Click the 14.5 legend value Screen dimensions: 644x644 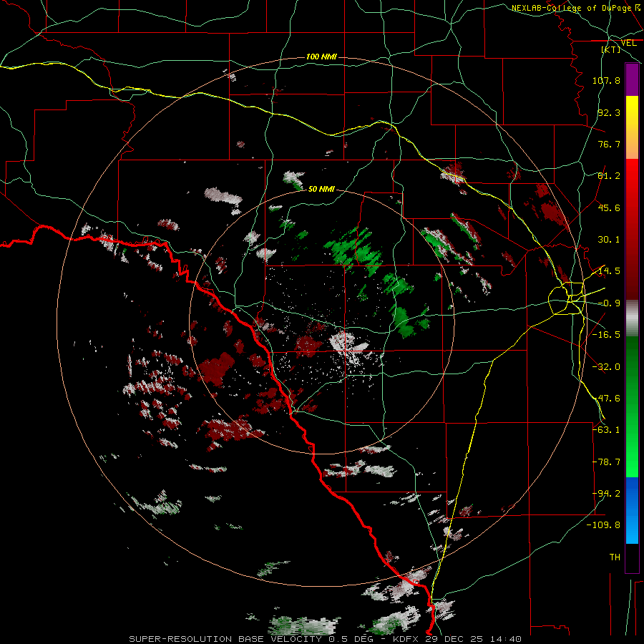(609, 271)
